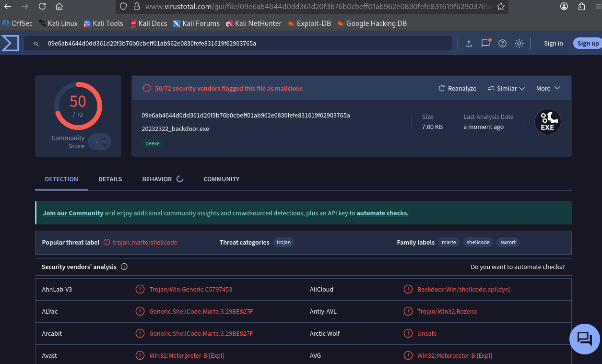Switch to the DETECTION tab
This screenshot has height=364, width=602.
pyautogui.click(x=61, y=179)
